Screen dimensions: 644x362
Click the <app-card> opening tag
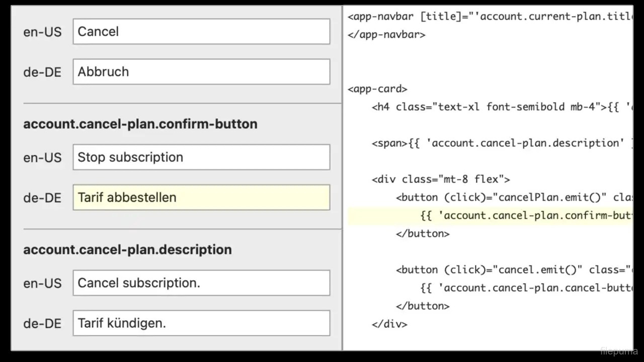click(x=377, y=89)
